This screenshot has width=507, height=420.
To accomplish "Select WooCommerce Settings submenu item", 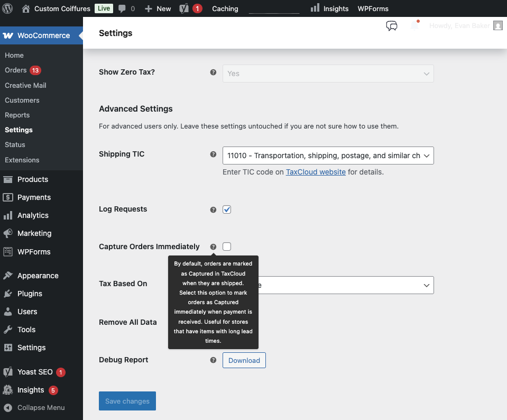I will [x=19, y=130].
